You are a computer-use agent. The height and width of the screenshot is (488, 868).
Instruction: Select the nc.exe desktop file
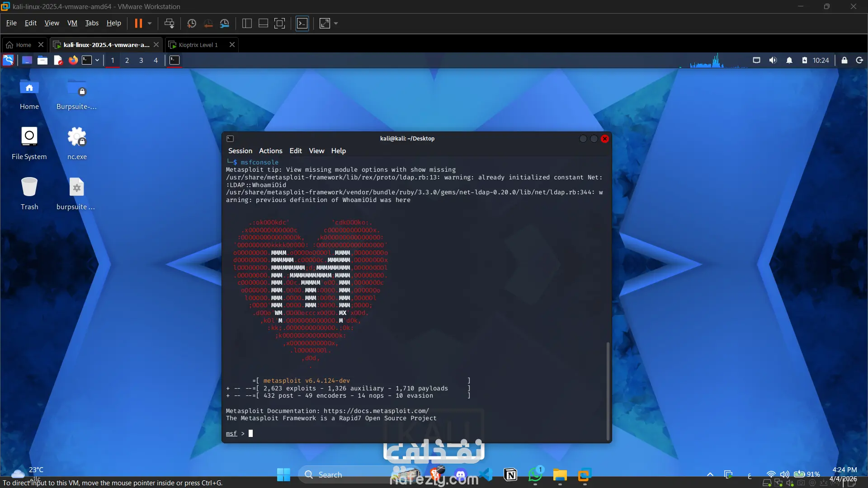[77, 144]
